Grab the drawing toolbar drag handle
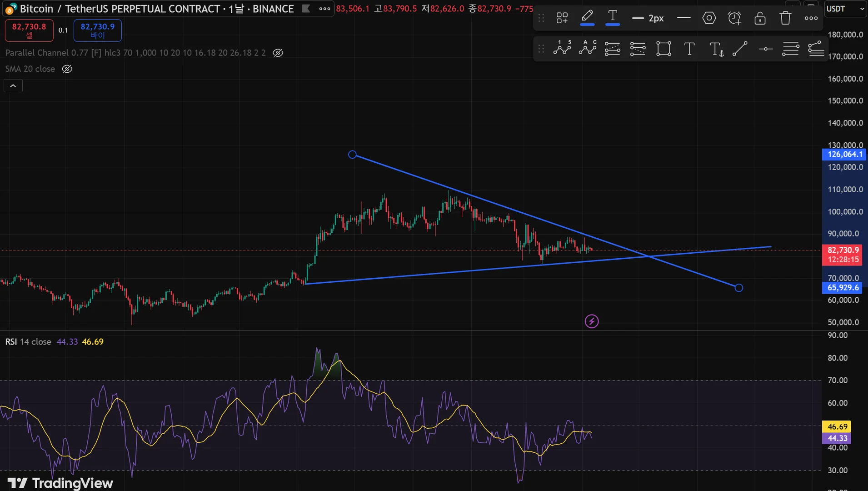The image size is (868, 491). click(x=541, y=18)
